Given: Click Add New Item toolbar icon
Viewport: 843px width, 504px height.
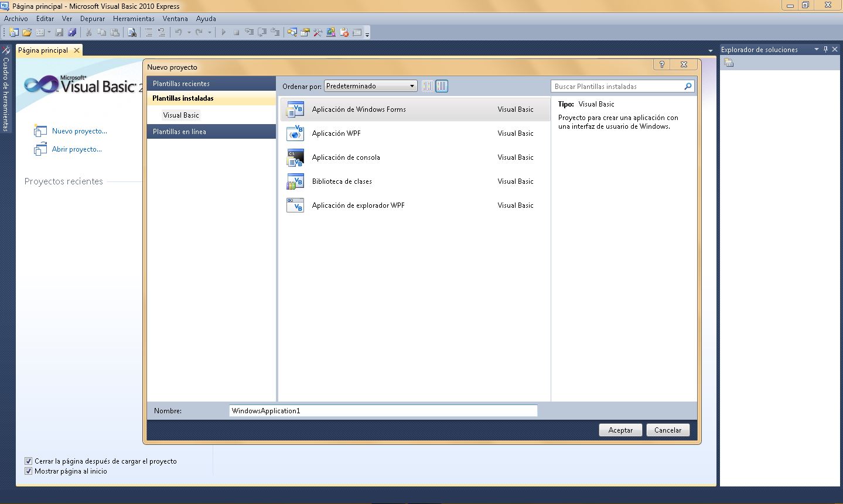Looking at the screenshot, I should [40, 33].
